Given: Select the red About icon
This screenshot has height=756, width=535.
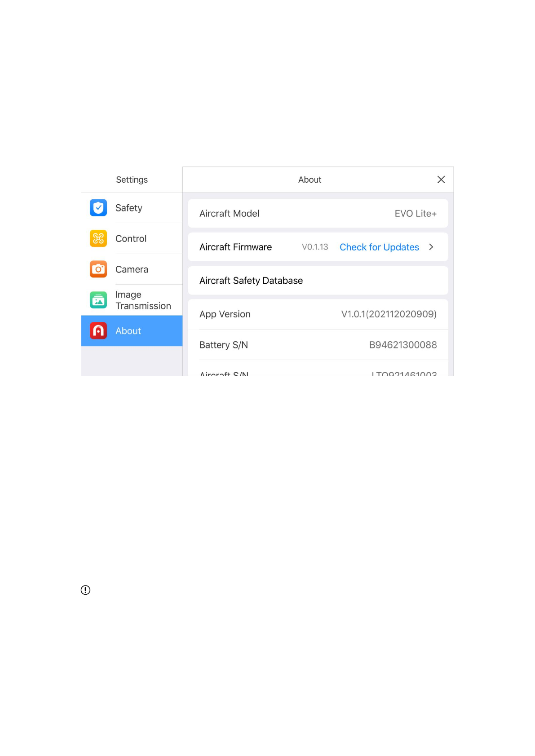Looking at the screenshot, I should click(98, 331).
